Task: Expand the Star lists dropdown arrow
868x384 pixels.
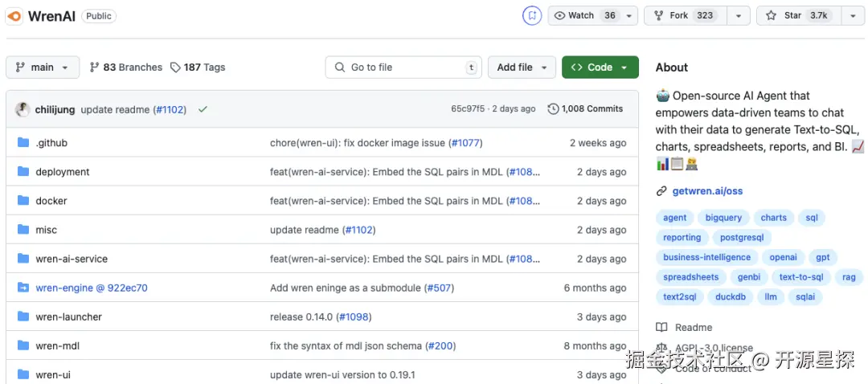Action: [853, 16]
